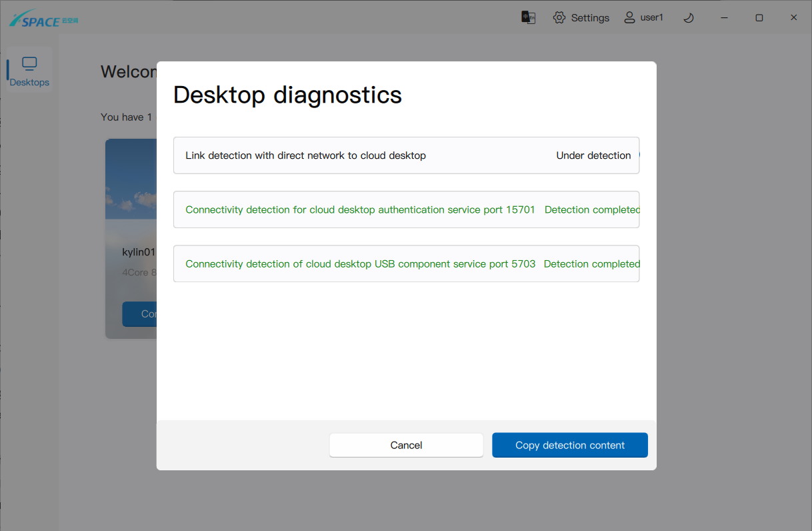Select the authentication service port 15701 row
812x531 pixels.
pyautogui.click(x=360, y=209)
